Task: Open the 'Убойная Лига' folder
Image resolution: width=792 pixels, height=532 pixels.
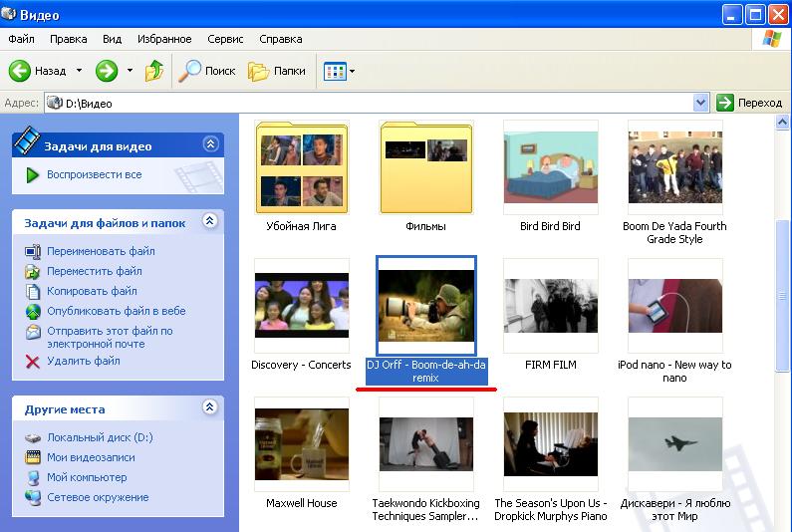Action: (301, 167)
